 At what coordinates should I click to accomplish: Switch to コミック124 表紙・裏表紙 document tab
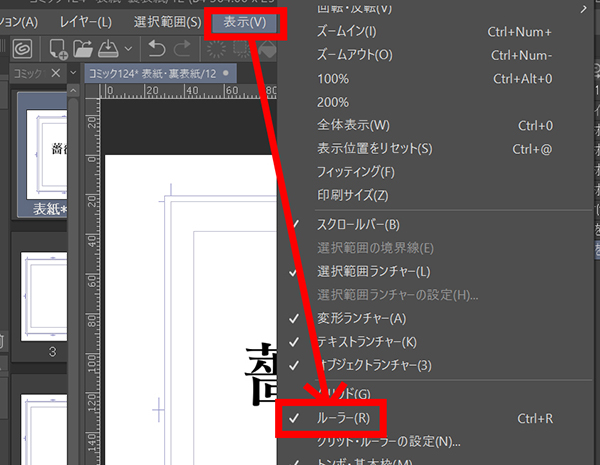point(150,74)
